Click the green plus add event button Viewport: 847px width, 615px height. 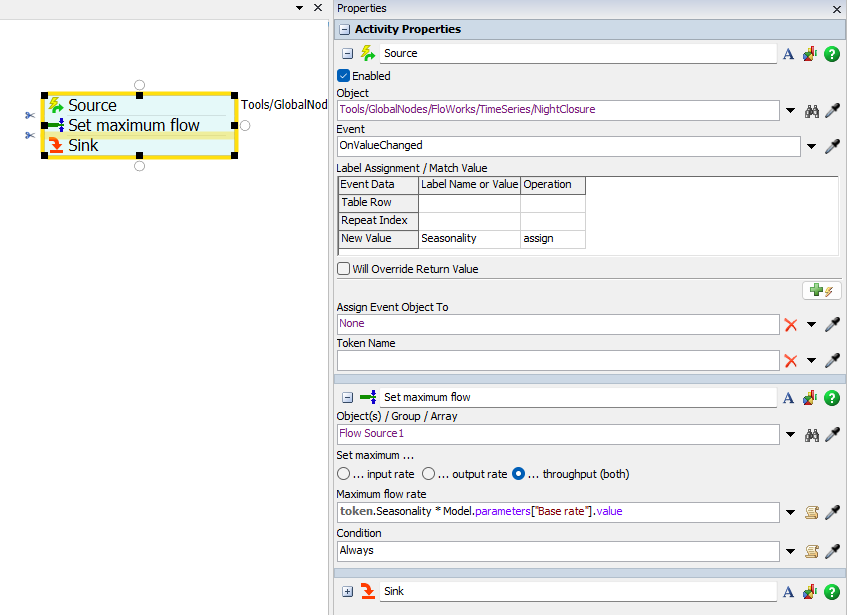tap(821, 291)
